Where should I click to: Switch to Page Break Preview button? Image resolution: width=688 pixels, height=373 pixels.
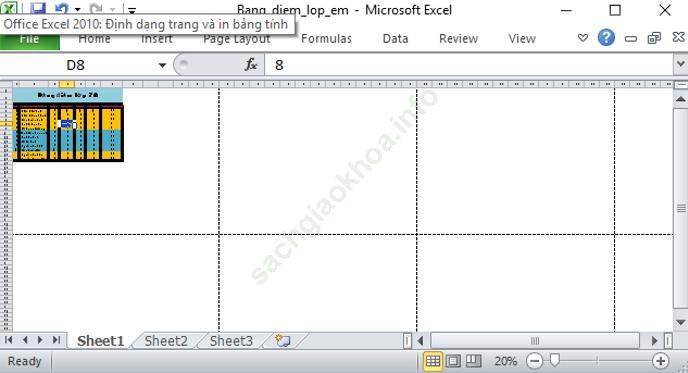click(473, 361)
